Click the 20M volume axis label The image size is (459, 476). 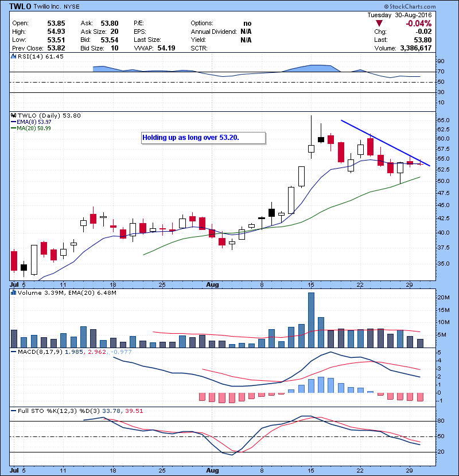443,298
